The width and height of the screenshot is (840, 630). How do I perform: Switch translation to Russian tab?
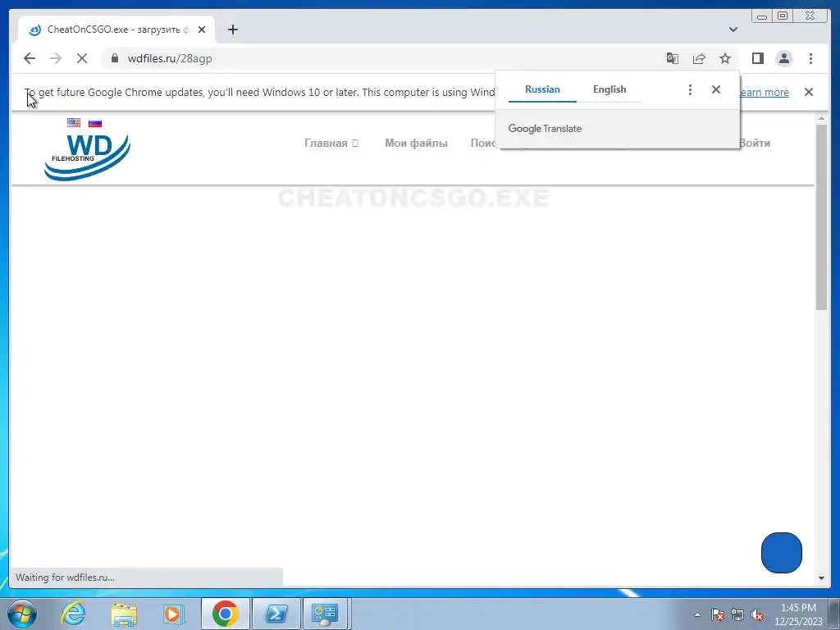point(542,89)
